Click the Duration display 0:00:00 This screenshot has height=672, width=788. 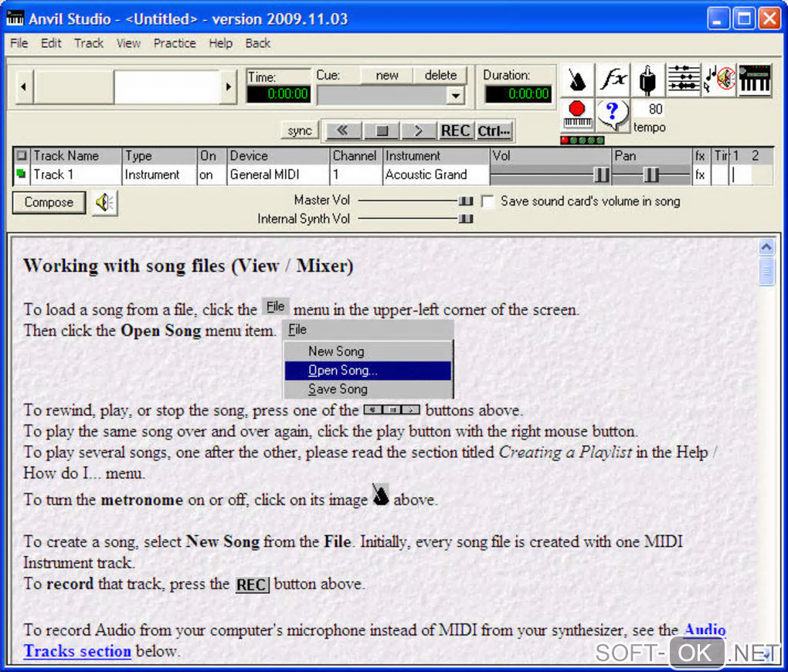pos(518,94)
